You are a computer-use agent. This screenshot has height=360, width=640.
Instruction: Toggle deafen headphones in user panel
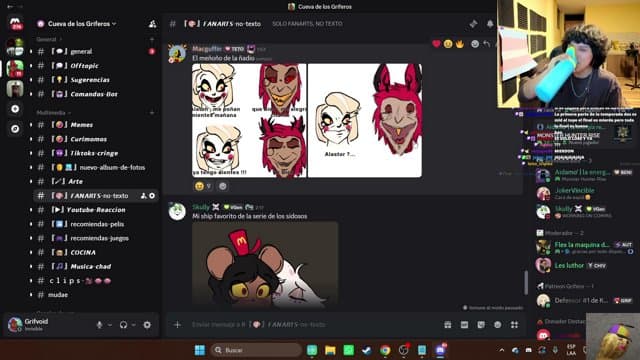(x=124, y=325)
